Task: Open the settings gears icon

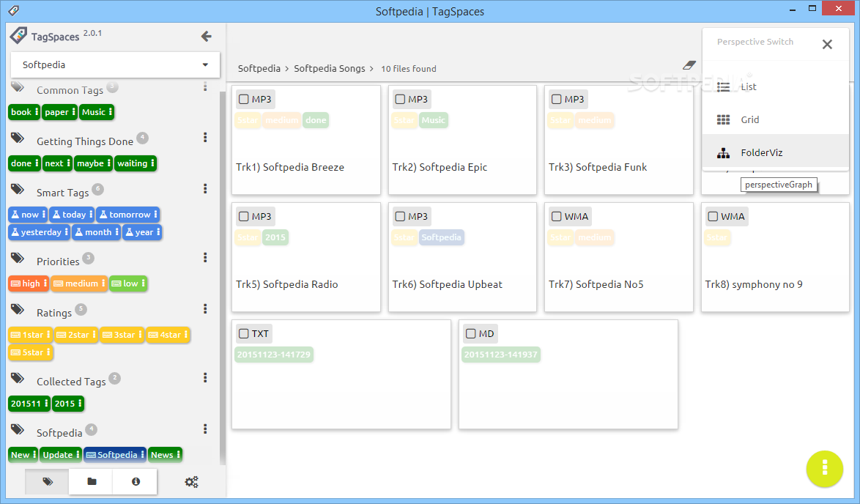Action: coord(191,482)
